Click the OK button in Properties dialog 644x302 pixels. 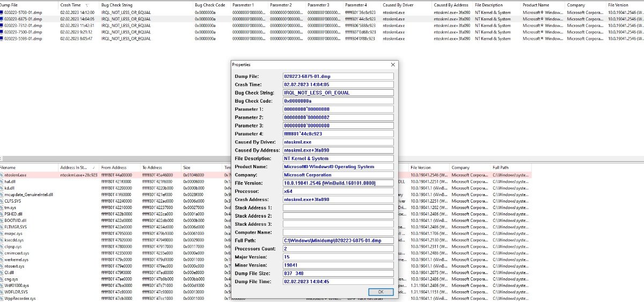(381, 292)
